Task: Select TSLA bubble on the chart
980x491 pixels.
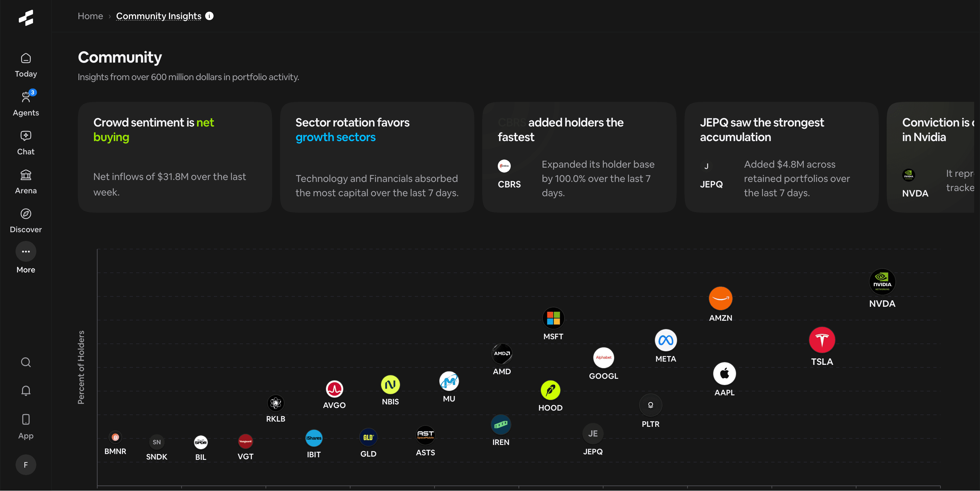Action: (x=822, y=340)
